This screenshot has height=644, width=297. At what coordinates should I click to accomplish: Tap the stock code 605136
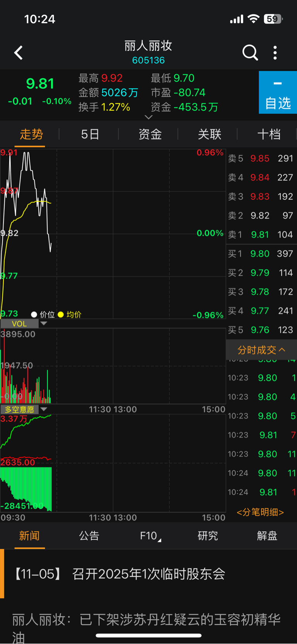pyautogui.click(x=148, y=60)
